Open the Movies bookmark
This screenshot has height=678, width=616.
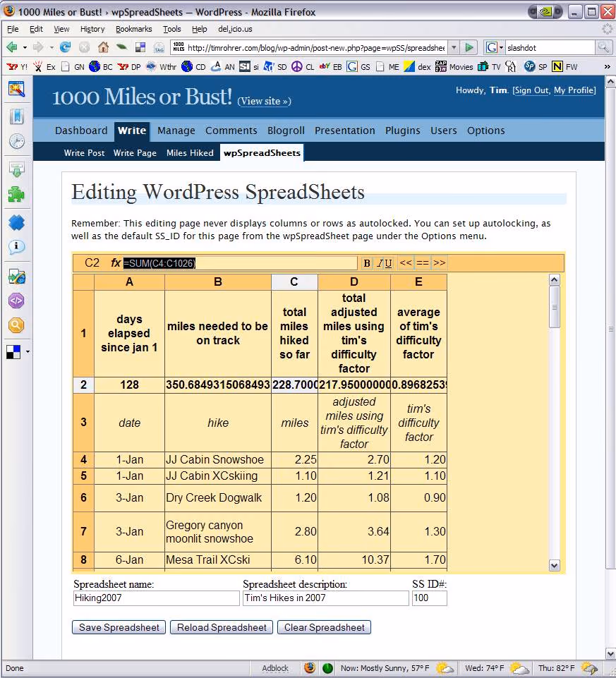(454, 66)
